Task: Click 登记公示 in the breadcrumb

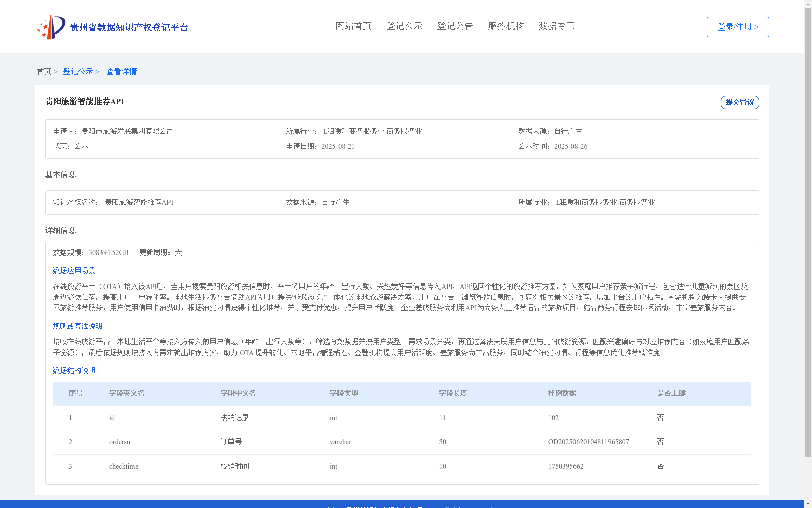Action: point(78,71)
